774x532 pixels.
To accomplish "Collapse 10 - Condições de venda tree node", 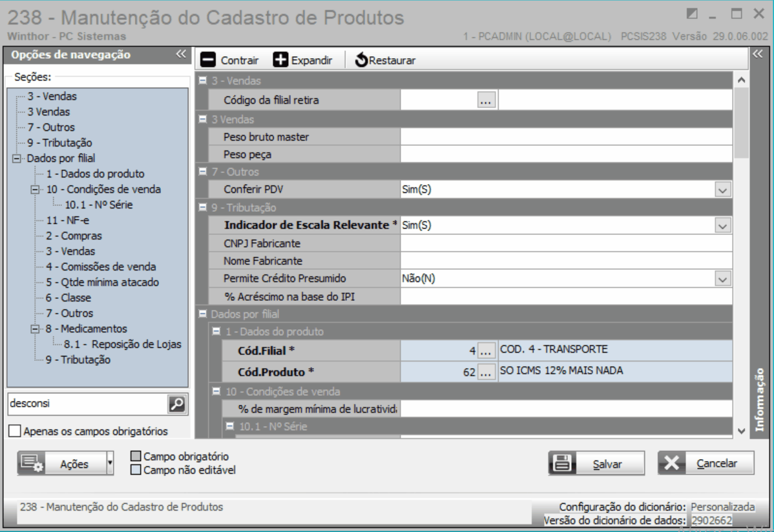I will pos(35,190).
